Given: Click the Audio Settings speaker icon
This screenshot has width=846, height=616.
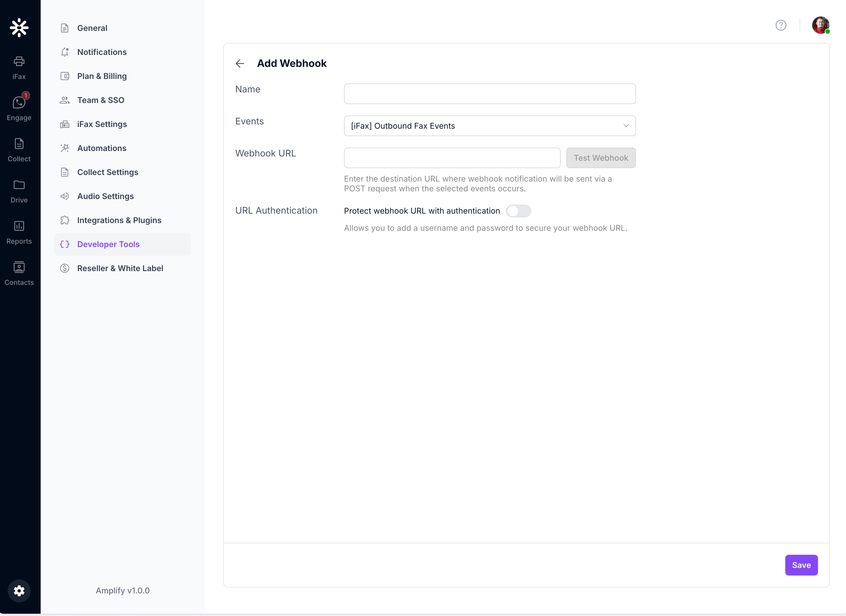Looking at the screenshot, I should coord(65,196).
